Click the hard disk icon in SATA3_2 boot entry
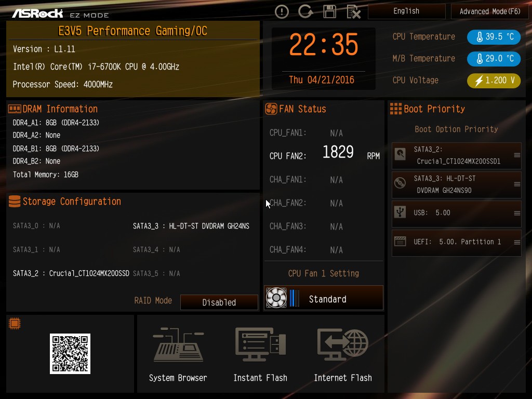532x399 pixels. coord(401,154)
